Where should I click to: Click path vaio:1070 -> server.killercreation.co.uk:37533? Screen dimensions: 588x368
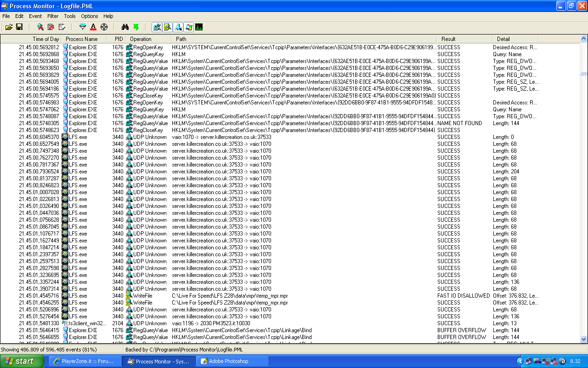tap(221, 137)
